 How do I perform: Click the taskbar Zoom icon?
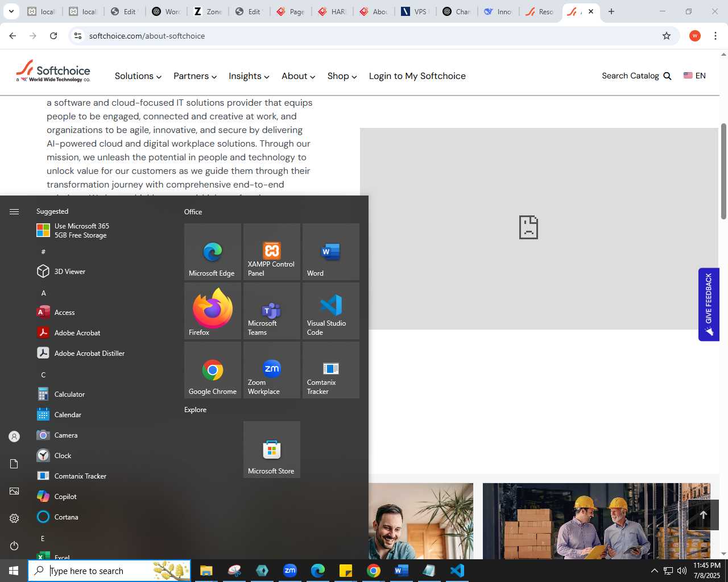[290, 571]
